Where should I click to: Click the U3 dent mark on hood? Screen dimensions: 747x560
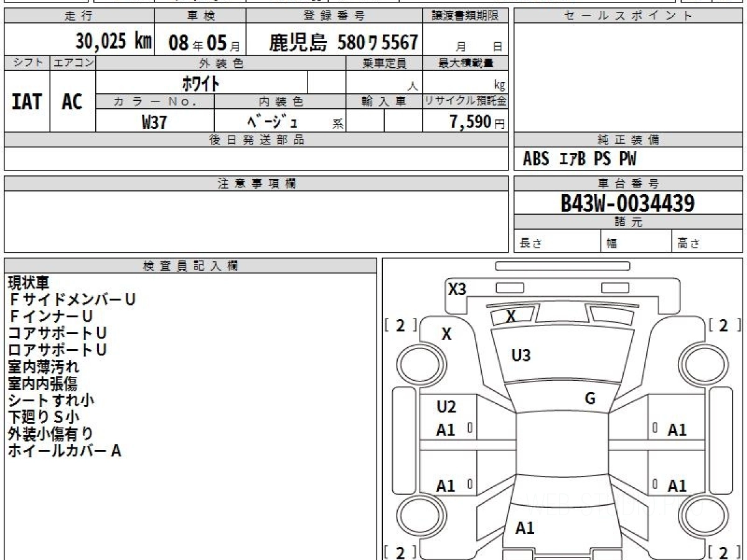(x=520, y=356)
